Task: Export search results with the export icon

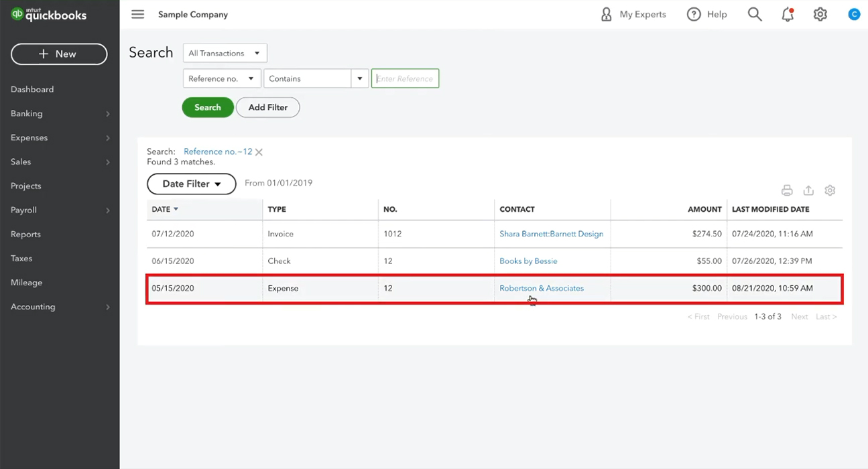Action: coord(808,190)
